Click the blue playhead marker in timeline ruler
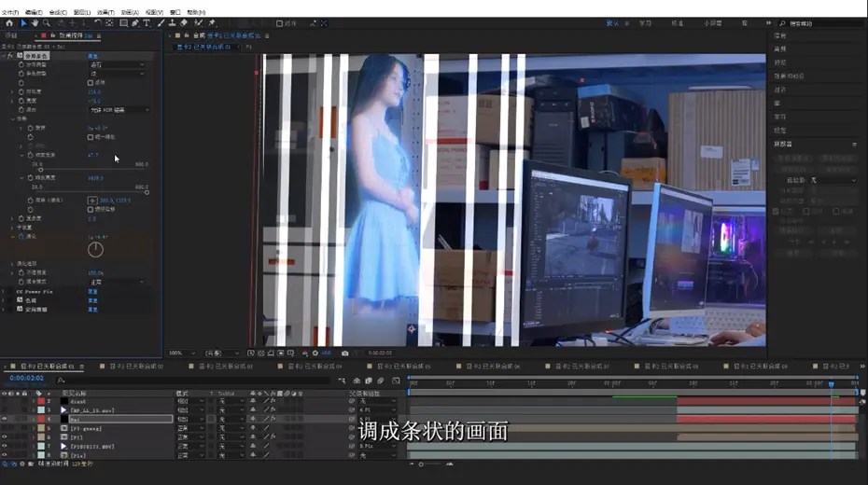868x485 pixels. (x=831, y=383)
